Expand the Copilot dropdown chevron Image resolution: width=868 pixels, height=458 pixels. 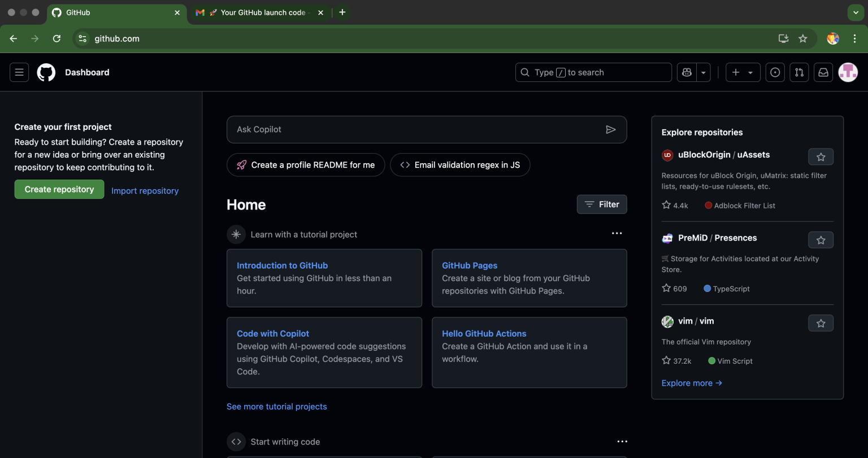[702, 72]
